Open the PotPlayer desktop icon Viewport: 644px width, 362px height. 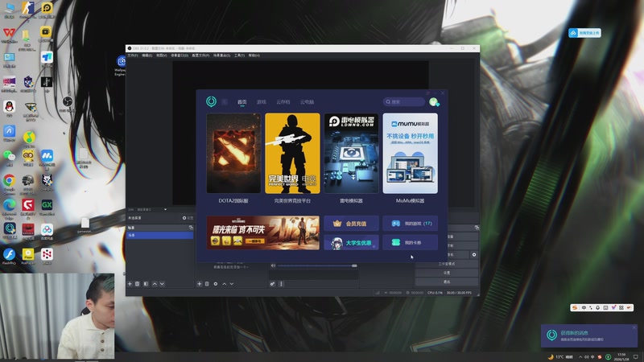28,257
